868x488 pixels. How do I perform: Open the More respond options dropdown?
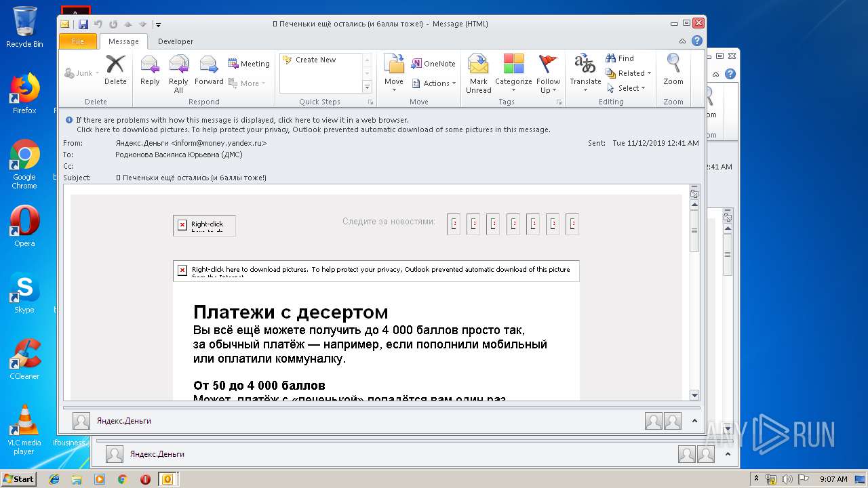click(x=248, y=83)
